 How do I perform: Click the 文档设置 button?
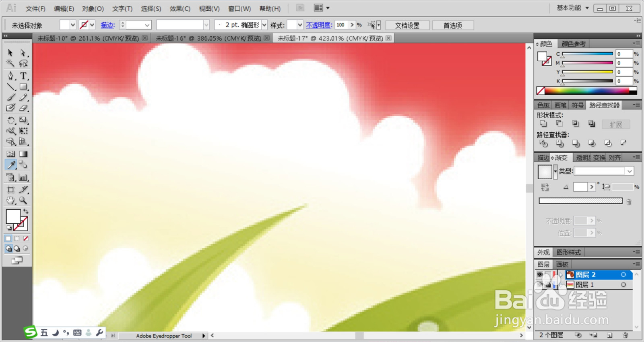click(x=407, y=25)
